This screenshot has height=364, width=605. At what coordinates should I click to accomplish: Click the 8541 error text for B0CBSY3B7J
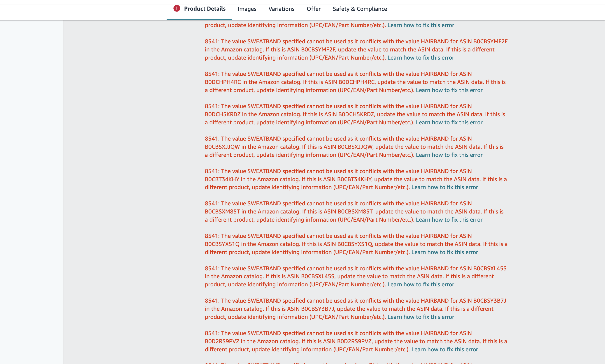[x=355, y=308]
